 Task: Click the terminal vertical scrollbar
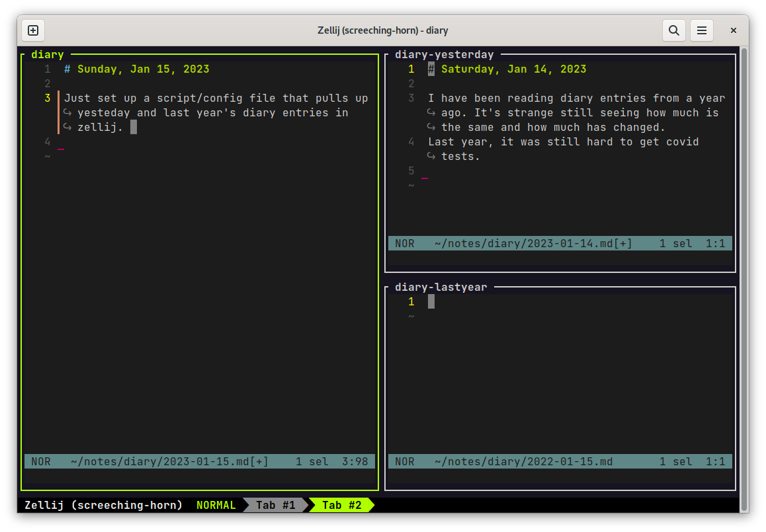[745, 279]
